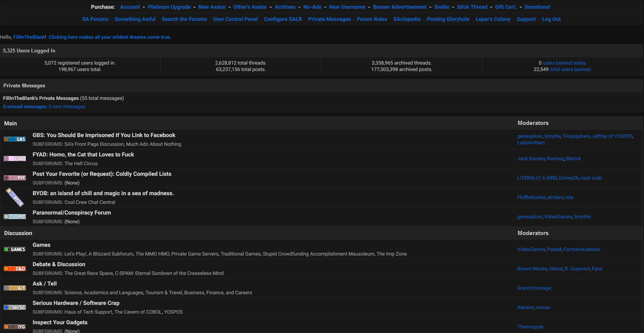This screenshot has width=644, height=333.
Task: Open GBS forum title link
Action: pyautogui.click(x=104, y=135)
